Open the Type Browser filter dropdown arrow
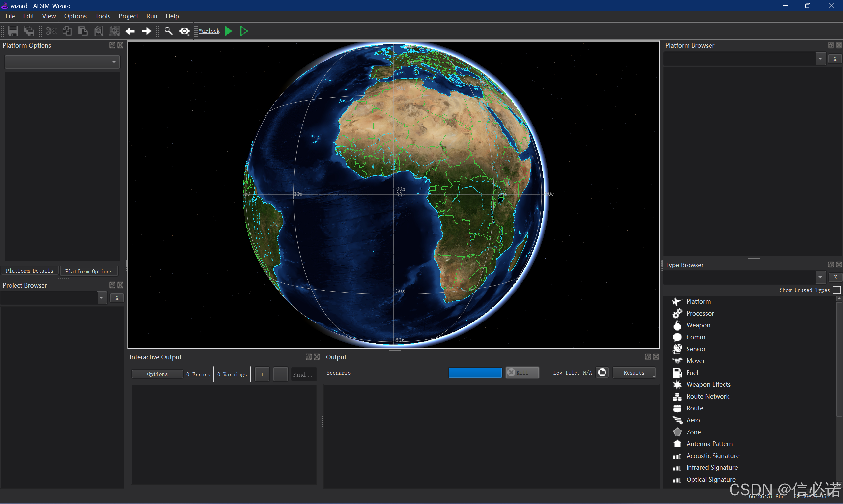 click(820, 277)
